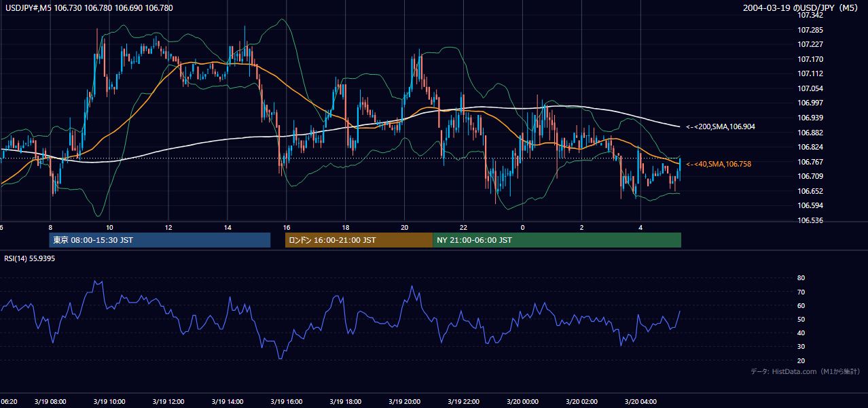
Task: Click price axis value 106.652
Action: (810, 191)
